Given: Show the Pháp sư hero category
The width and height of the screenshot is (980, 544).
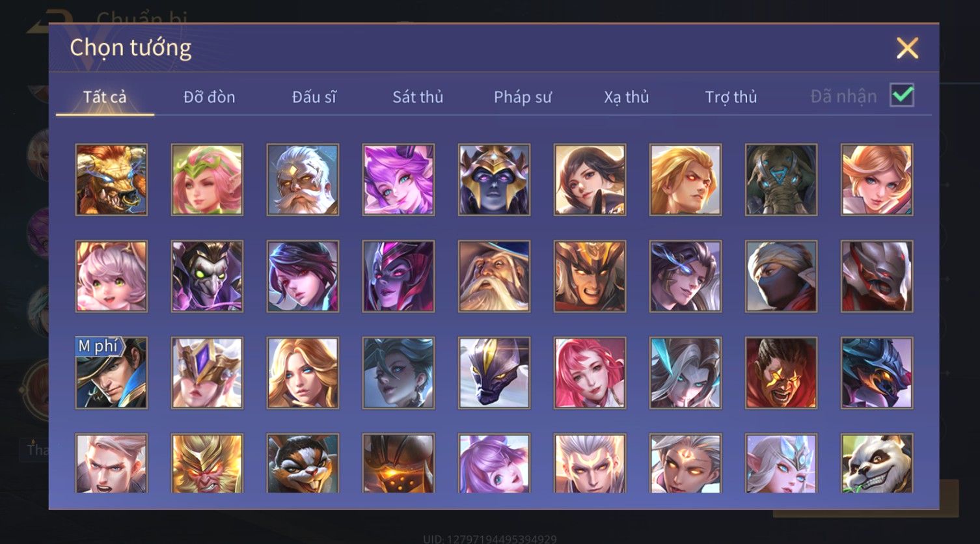Looking at the screenshot, I should coord(523,97).
